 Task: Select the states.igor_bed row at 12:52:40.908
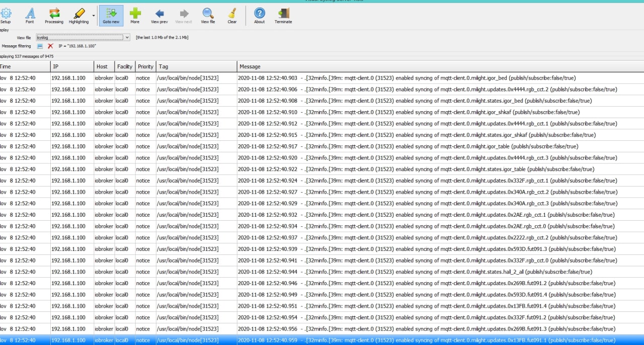coord(322,101)
